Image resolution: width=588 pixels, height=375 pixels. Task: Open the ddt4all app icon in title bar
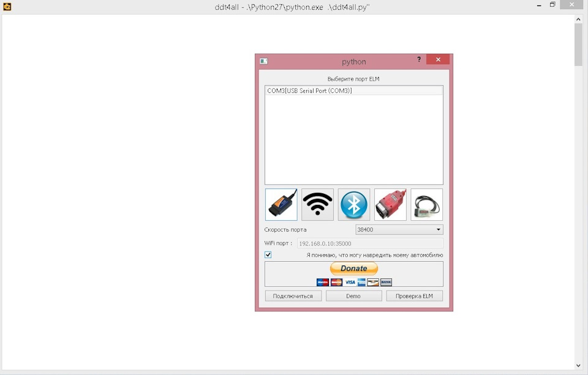[7, 6]
